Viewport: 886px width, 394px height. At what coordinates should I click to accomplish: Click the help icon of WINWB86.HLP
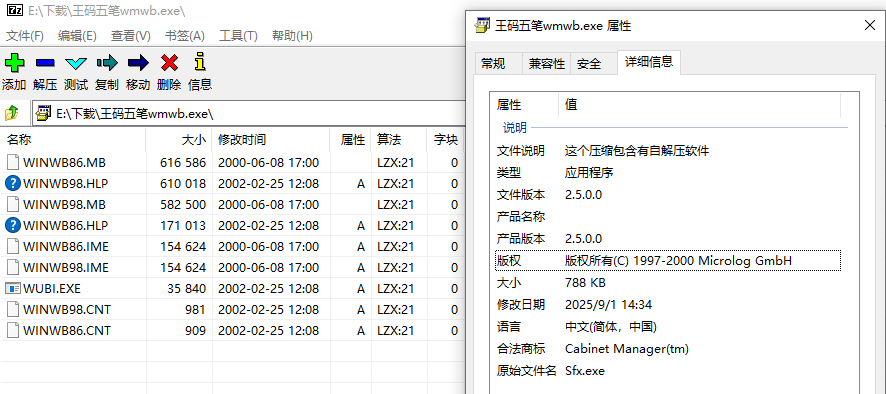tap(13, 226)
